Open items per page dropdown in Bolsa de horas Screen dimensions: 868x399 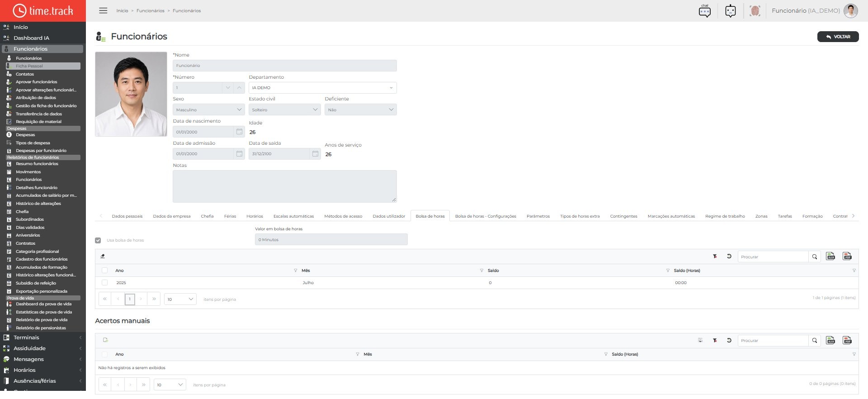tap(180, 299)
